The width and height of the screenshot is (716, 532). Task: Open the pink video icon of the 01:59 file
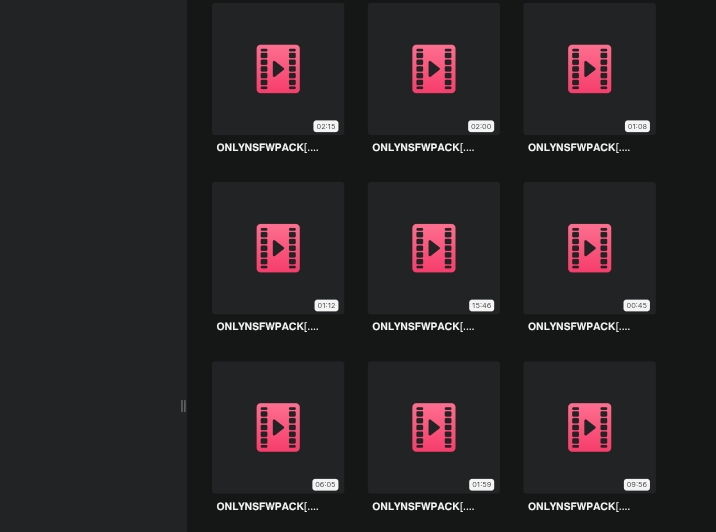coord(434,427)
